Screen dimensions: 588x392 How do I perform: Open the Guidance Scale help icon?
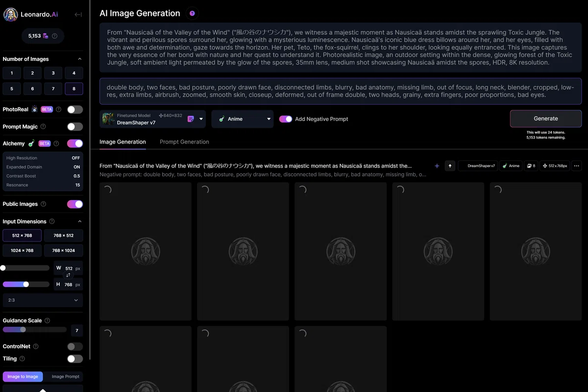(48, 320)
